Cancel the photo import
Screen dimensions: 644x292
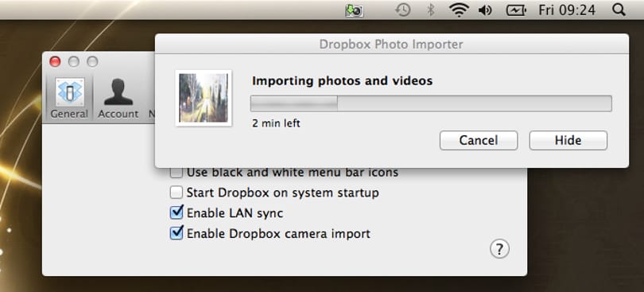click(479, 140)
